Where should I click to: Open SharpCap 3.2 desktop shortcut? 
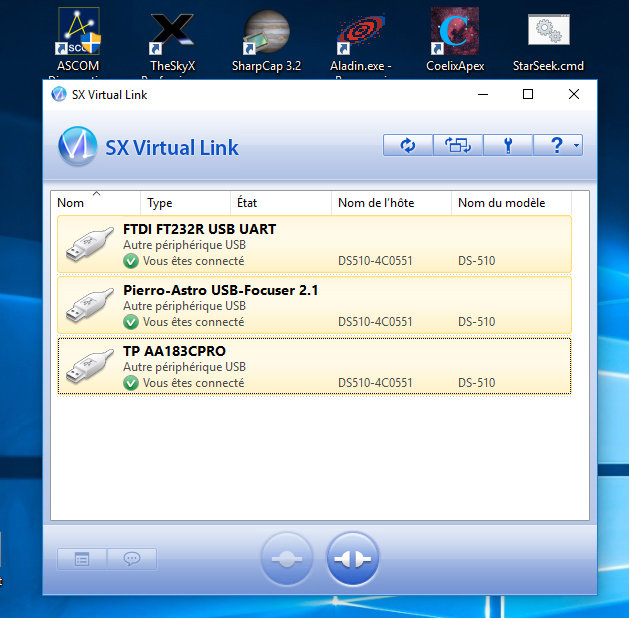click(266, 40)
